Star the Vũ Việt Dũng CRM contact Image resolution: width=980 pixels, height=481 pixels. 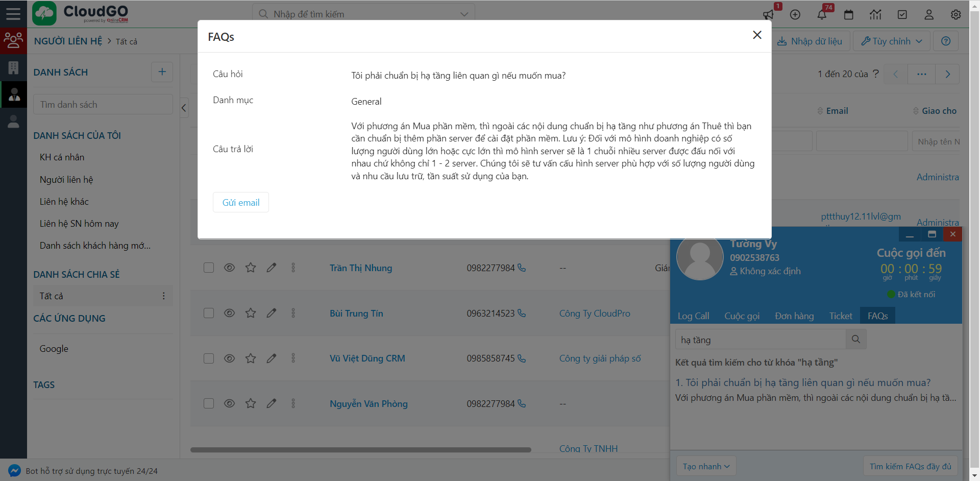click(250, 358)
